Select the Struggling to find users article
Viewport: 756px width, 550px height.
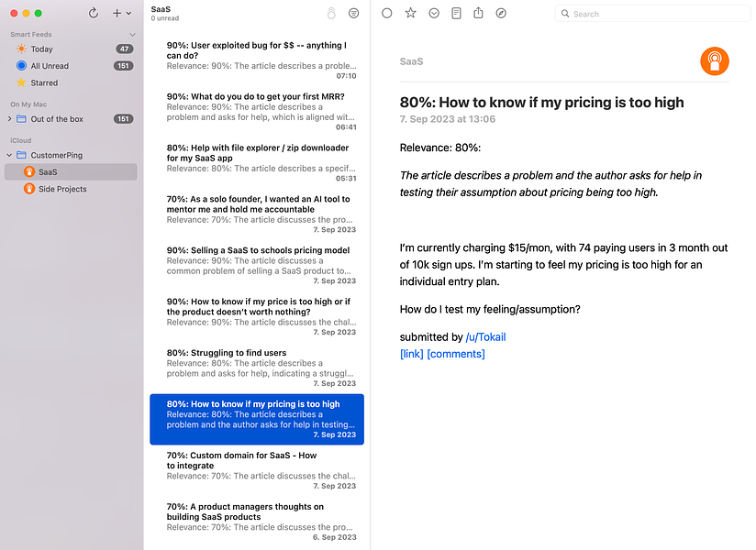click(x=257, y=368)
